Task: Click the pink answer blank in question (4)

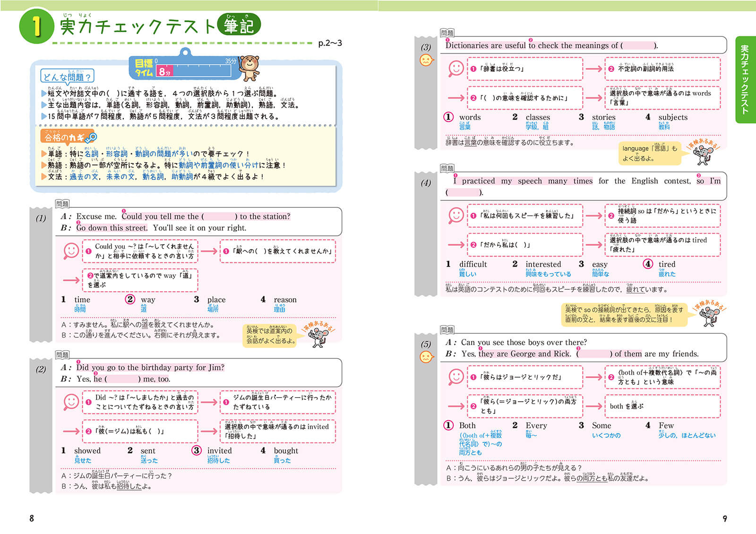Action: coord(463,192)
